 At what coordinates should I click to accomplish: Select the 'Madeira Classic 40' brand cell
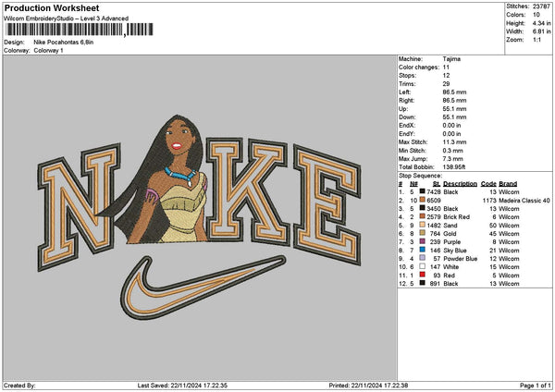click(524, 201)
